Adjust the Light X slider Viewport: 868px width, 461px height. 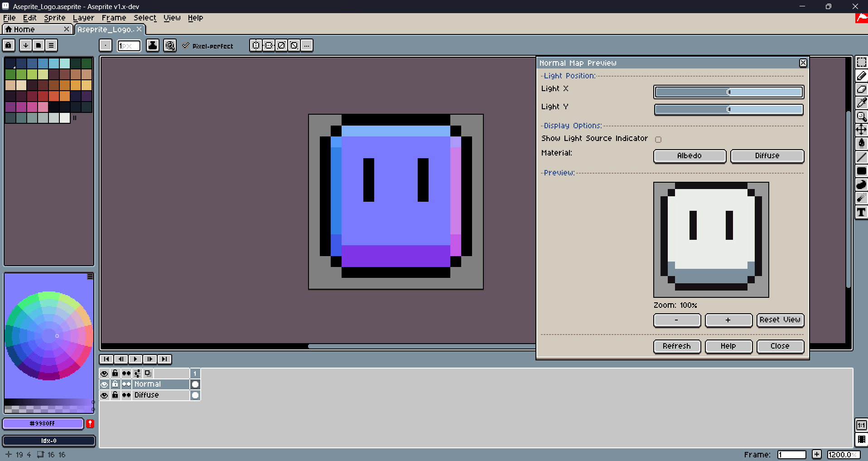pos(728,92)
